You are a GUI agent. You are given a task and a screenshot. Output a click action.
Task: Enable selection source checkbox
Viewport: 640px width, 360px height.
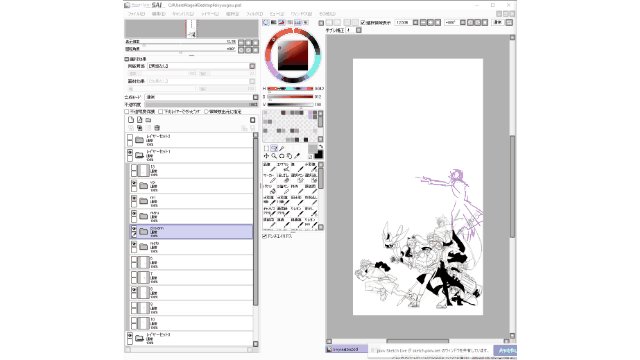(206, 111)
